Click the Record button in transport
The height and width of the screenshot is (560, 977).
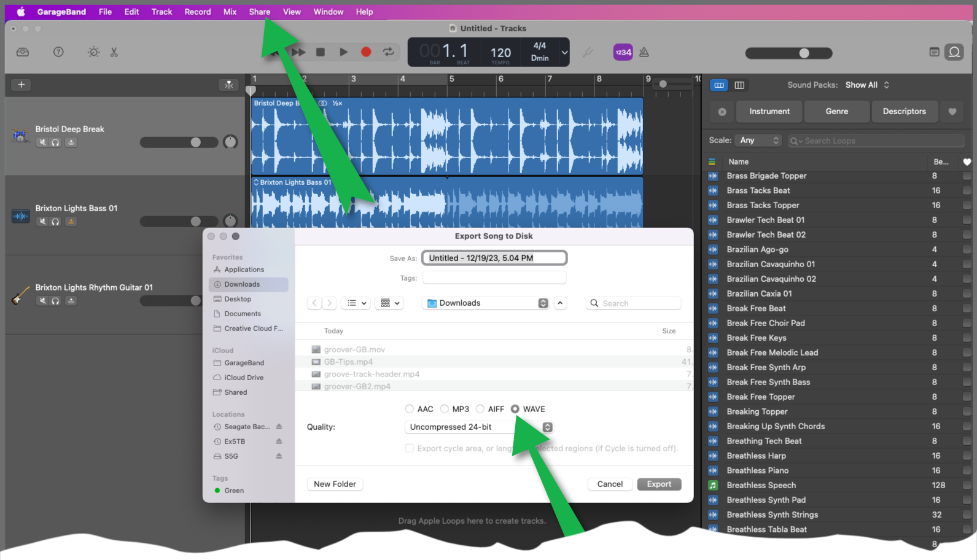click(366, 52)
